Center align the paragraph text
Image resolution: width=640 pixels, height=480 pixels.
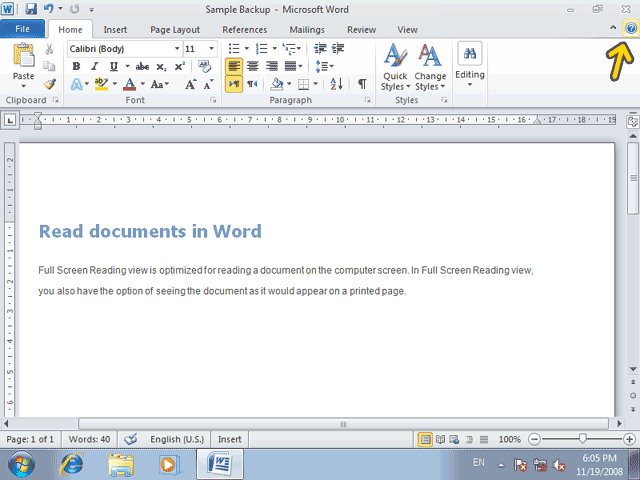pyautogui.click(x=253, y=66)
